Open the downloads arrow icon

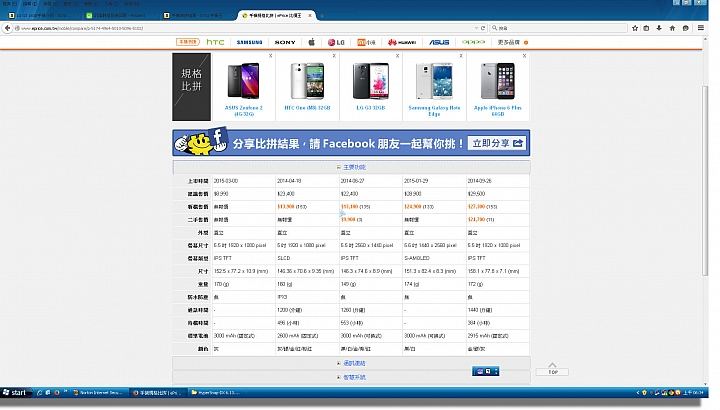[x=659, y=28]
